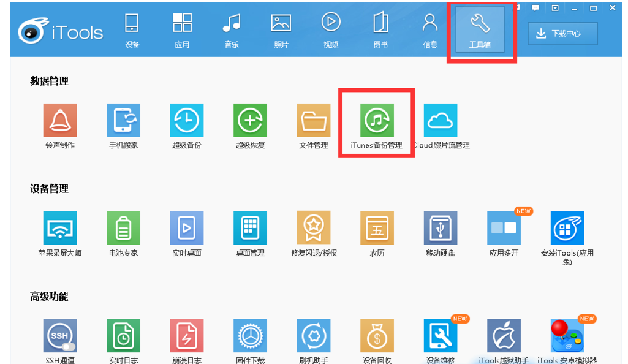The width and height of the screenshot is (628, 364).
Task: Open the iTunes备份管理 backup manager
Action: 377,120
